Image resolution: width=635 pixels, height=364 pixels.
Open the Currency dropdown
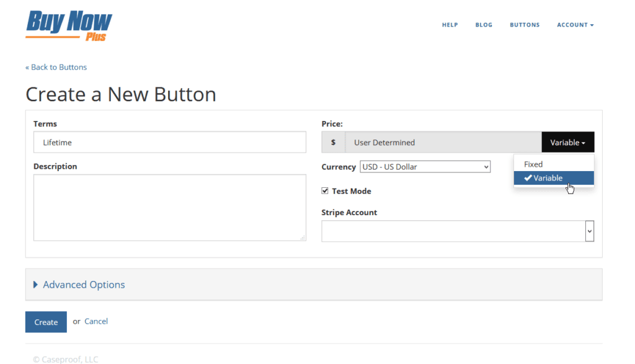pyautogui.click(x=425, y=167)
